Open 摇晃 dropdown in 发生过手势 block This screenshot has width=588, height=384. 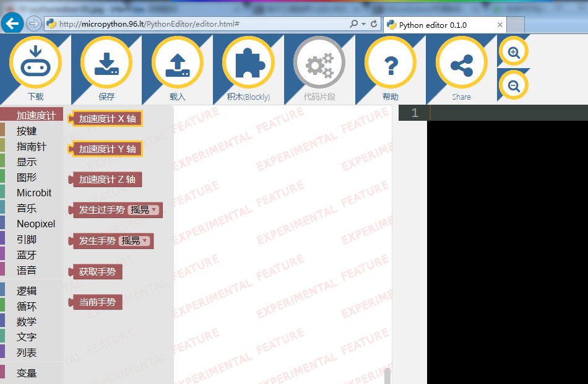tap(143, 209)
